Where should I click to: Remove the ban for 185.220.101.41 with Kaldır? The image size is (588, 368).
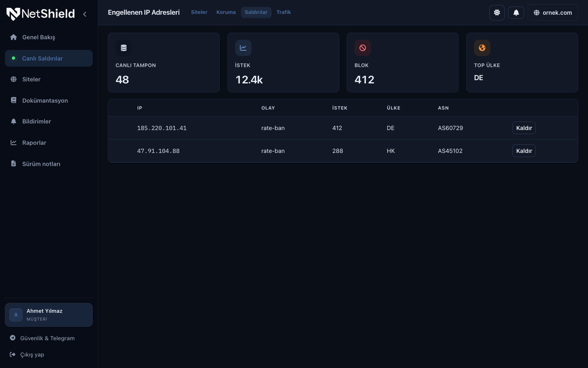[x=524, y=128]
